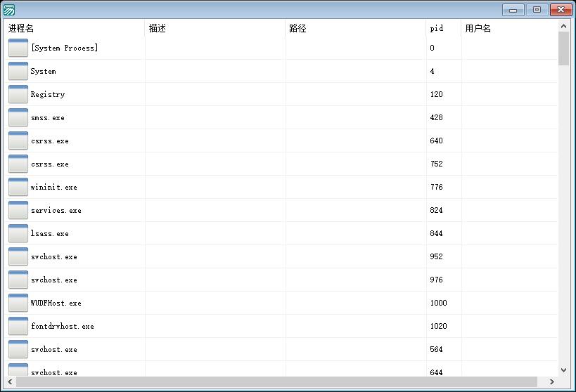Click pid value 824
The image size is (576, 392).
[437, 210]
